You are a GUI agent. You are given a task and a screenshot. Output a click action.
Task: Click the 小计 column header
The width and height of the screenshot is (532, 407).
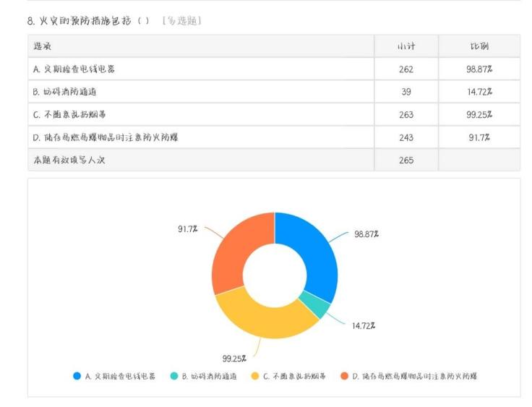(x=406, y=46)
